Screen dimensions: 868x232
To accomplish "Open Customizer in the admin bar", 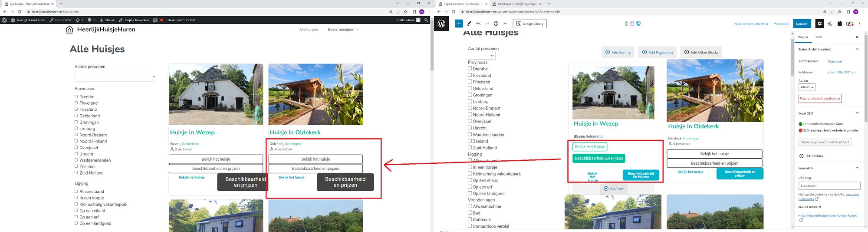I will tap(60, 20).
